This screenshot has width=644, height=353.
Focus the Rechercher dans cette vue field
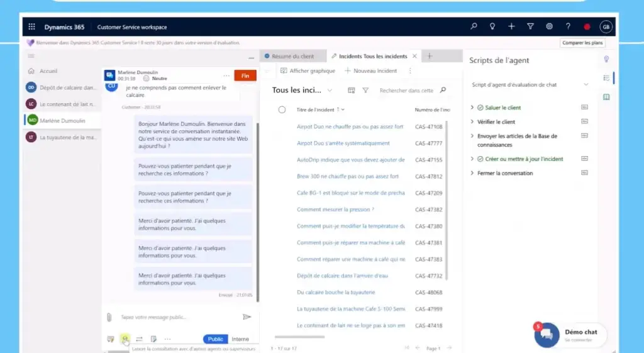(x=407, y=91)
